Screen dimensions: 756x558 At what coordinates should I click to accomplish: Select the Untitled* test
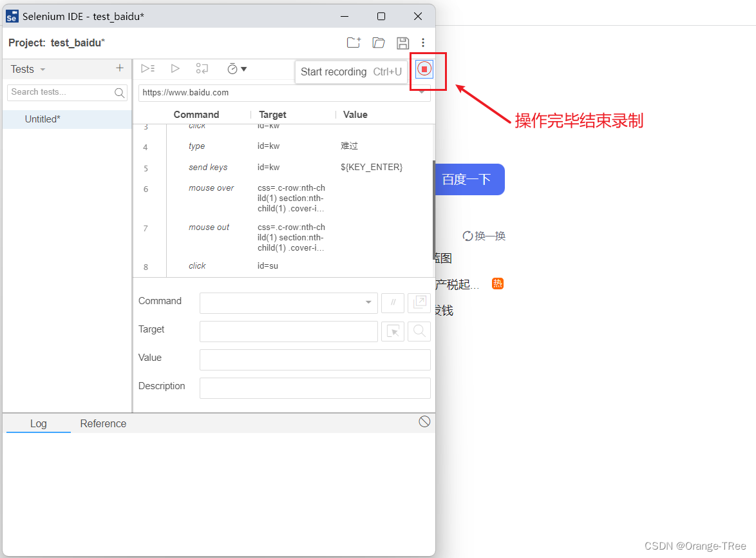[x=67, y=119]
